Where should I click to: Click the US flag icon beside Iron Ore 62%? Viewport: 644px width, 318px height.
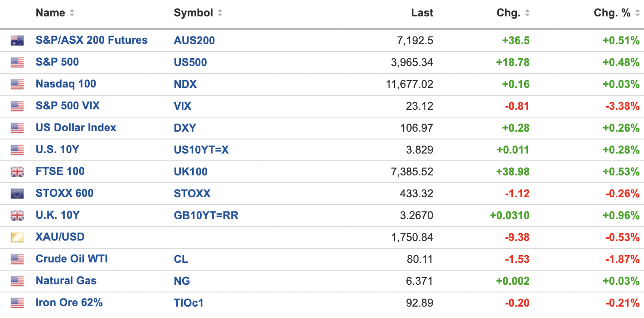pos(17,303)
